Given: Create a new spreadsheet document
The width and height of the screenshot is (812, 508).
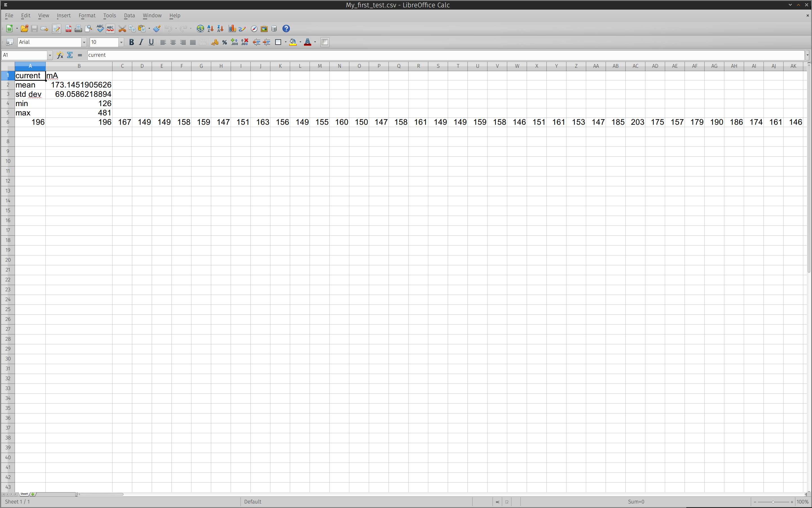Looking at the screenshot, I should 9,29.
